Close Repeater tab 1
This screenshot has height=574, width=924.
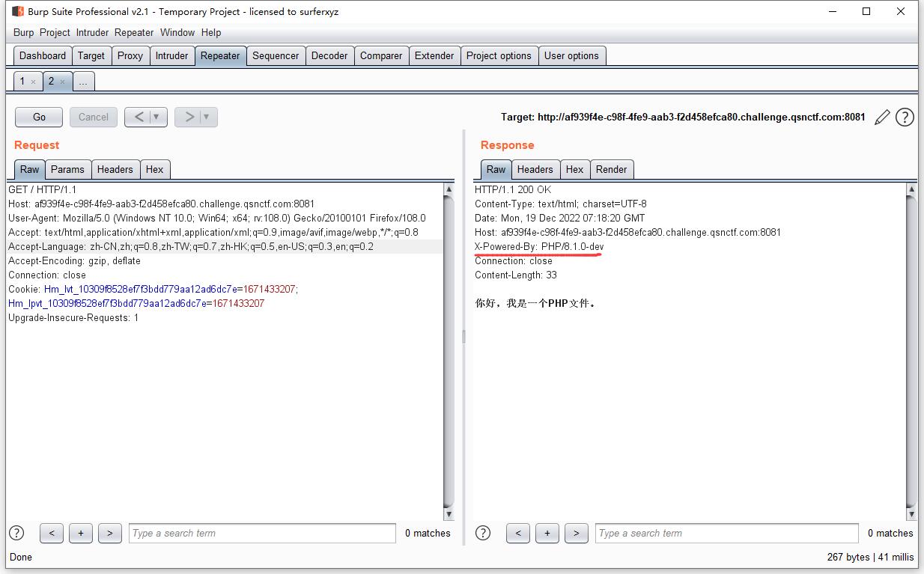(33, 82)
